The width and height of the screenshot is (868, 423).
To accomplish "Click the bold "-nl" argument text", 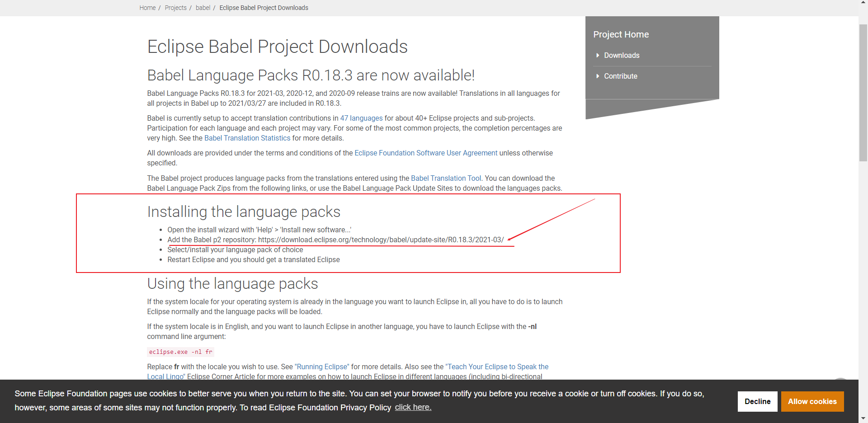I will (x=533, y=326).
